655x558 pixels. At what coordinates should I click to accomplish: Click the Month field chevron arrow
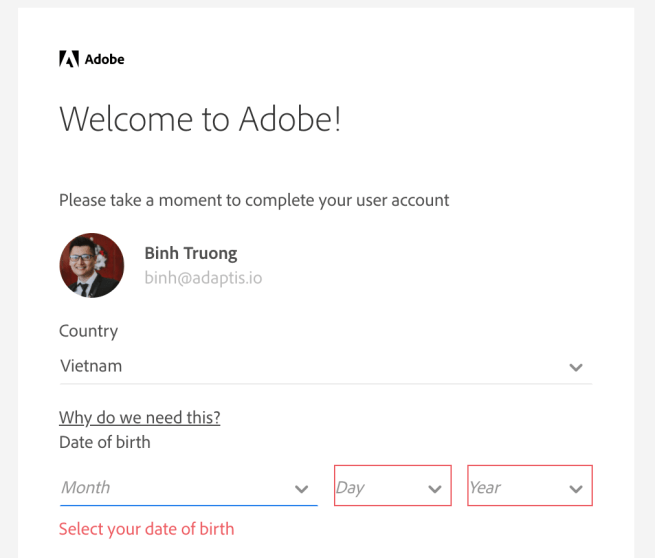[301, 489]
